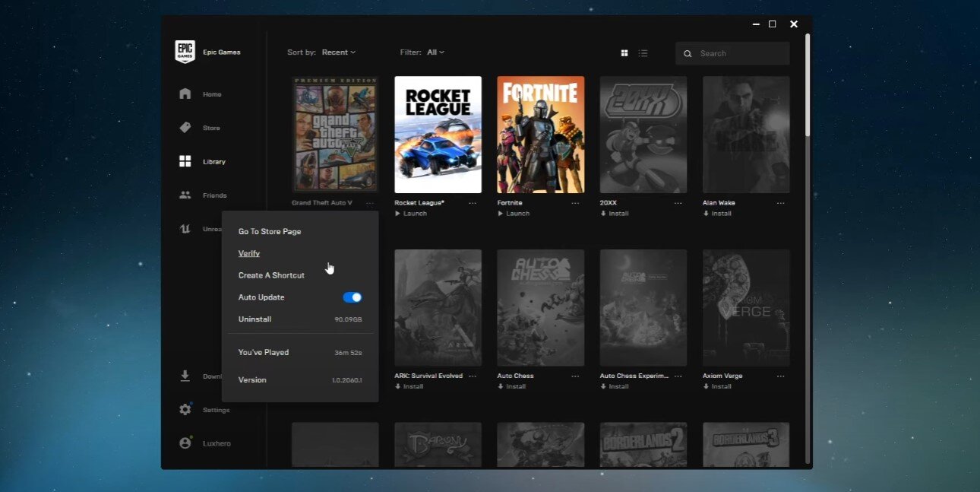Launch Fortnite from the library
This screenshot has height=492, width=980.
[514, 214]
